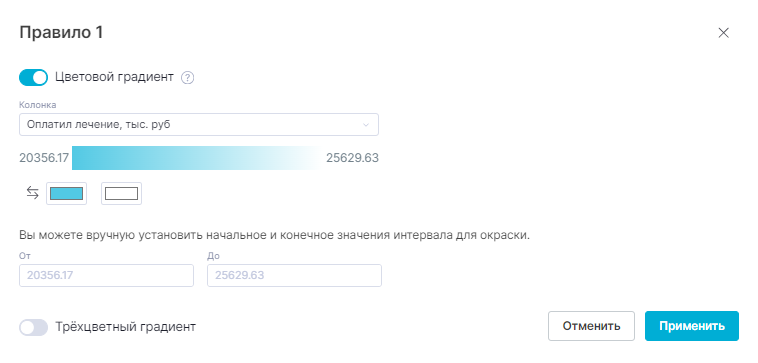Pick the white end color swatch
The height and width of the screenshot is (363, 758).
(121, 193)
